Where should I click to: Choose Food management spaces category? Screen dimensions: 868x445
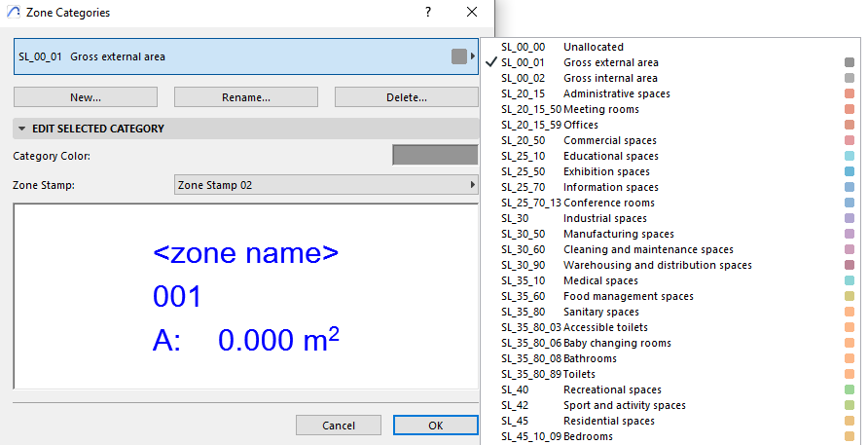click(670, 296)
